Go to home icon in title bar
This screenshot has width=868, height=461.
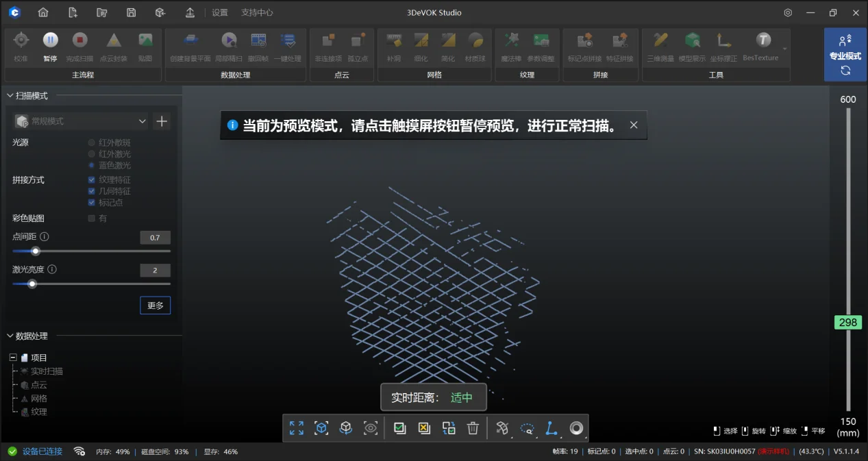[43, 12]
